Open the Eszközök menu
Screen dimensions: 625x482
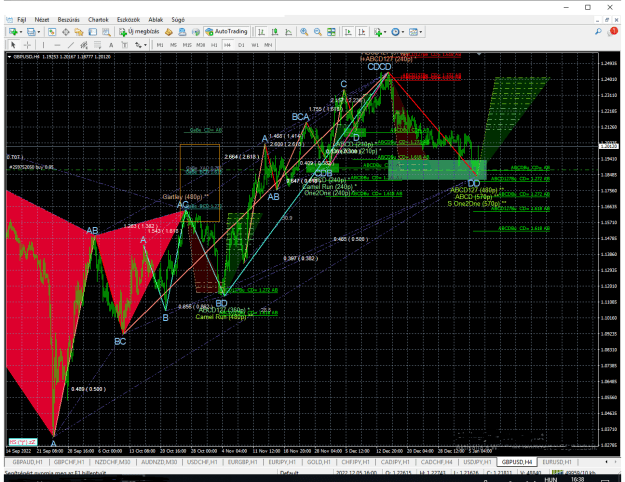[128, 20]
